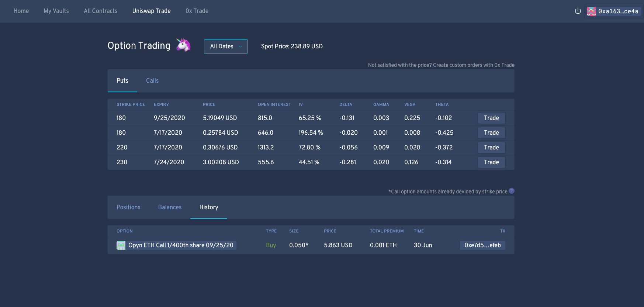Trade the 180 put expiring 9/25/2020
This screenshot has width=644, height=307.
tap(491, 118)
